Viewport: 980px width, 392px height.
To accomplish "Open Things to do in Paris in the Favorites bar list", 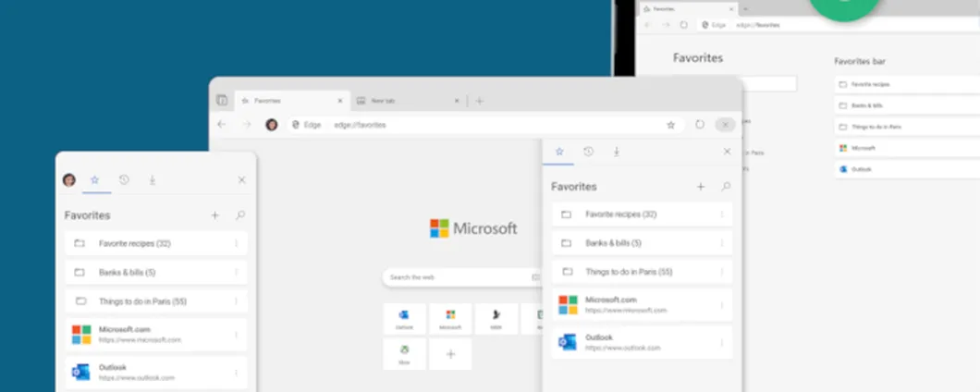I will pos(907,127).
